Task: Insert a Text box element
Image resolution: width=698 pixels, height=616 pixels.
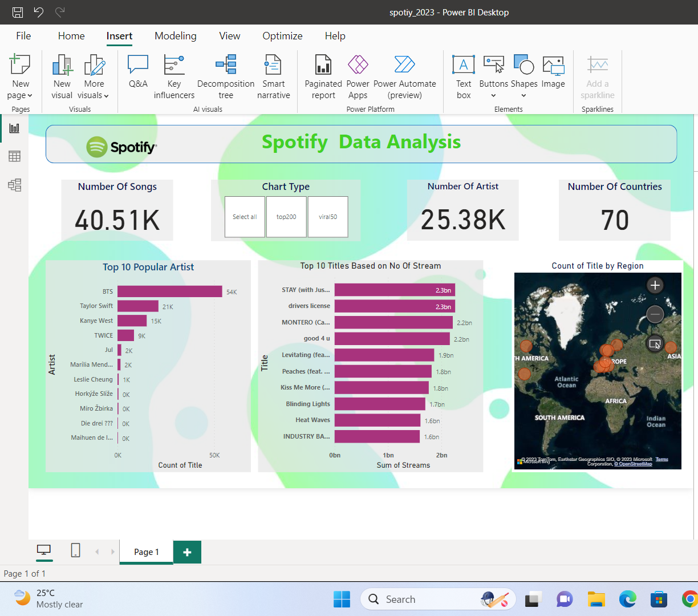Action: pyautogui.click(x=464, y=76)
